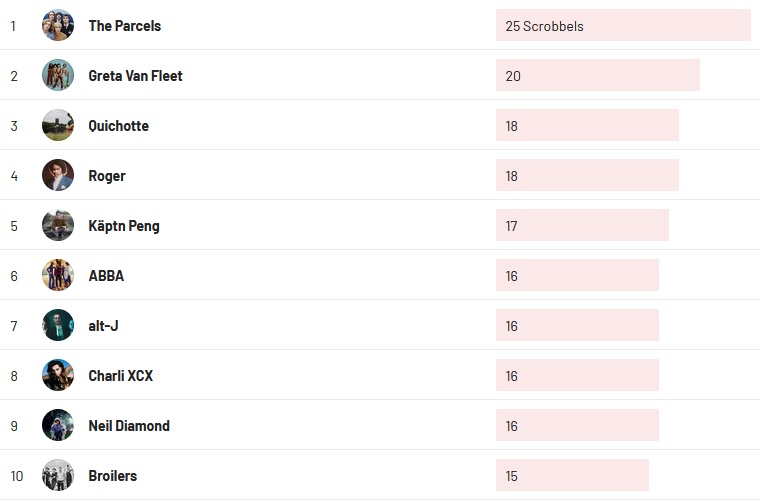
Task: Select Käptn Peng avatar image
Action: [58, 225]
